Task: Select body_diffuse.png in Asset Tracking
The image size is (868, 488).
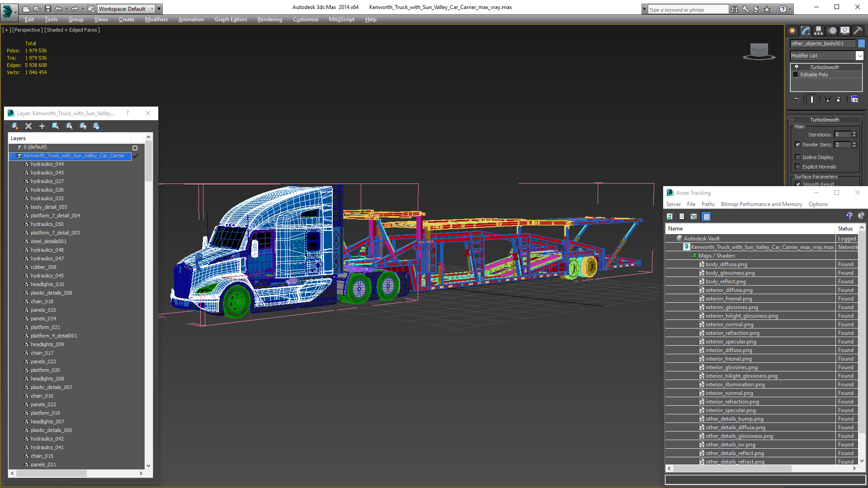Action: [726, 264]
